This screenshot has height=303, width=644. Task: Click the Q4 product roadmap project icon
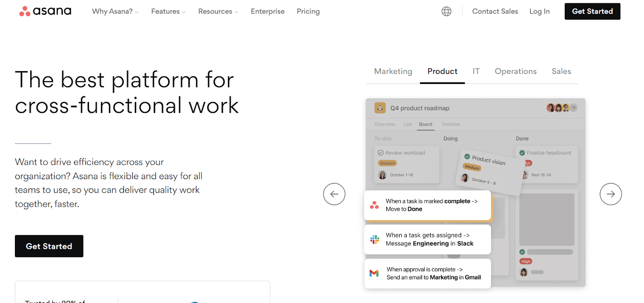pos(380,108)
